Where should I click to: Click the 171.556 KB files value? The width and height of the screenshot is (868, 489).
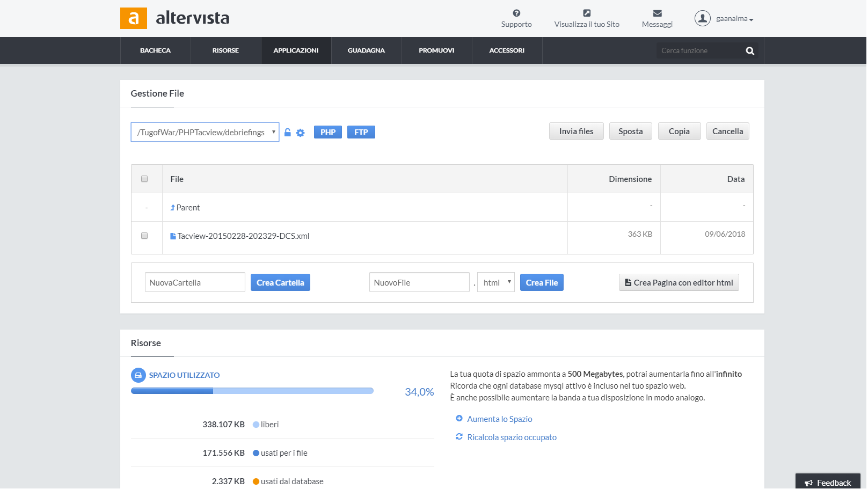(223, 453)
